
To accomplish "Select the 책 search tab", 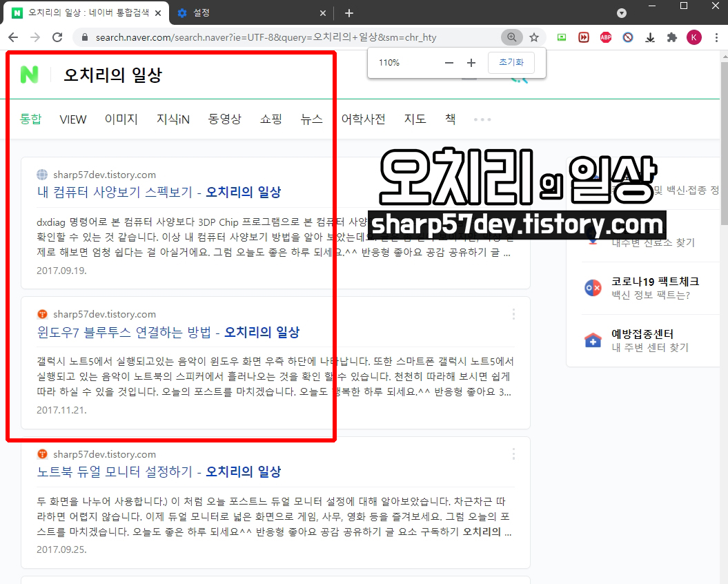I will point(451,119).
